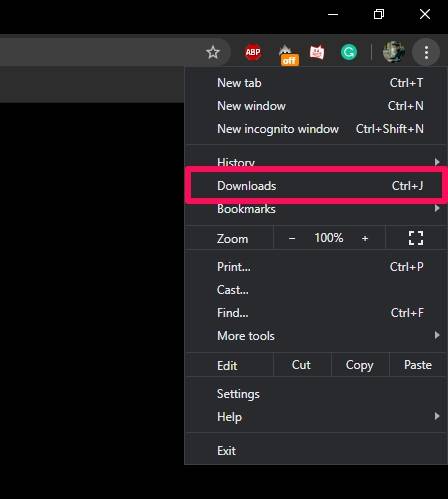This screenshot has width=448, height=499.
Task: Choose Print... from the menu
Action: 315,267
